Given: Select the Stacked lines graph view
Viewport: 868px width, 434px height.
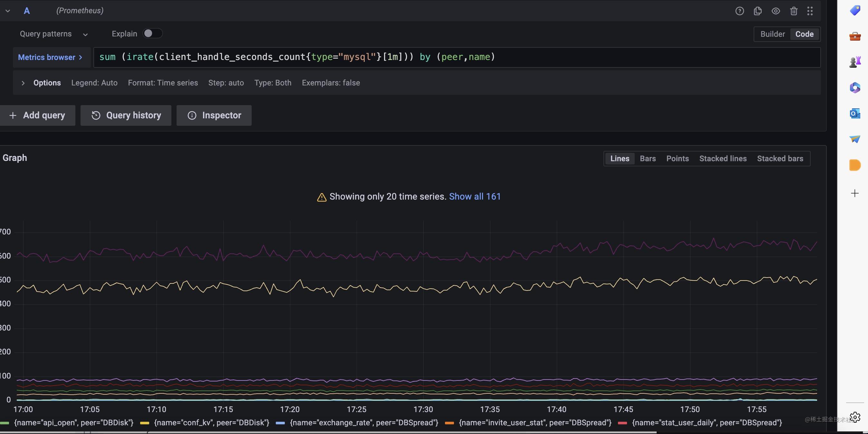Looking at the screenshot, I should (x=723, y=158).
